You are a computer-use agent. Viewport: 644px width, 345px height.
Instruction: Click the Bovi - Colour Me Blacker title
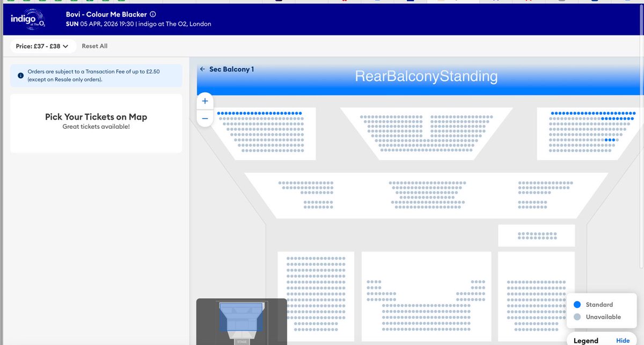pos(106,14)
